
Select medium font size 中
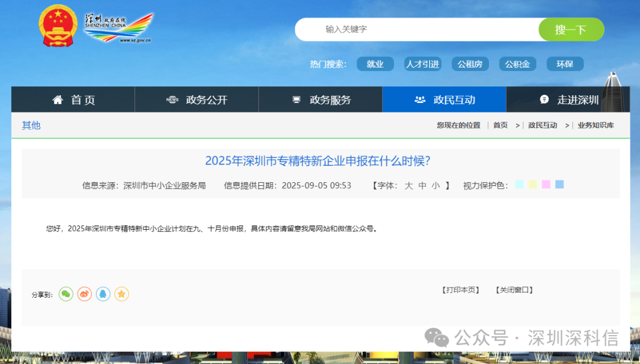point(422,185)
